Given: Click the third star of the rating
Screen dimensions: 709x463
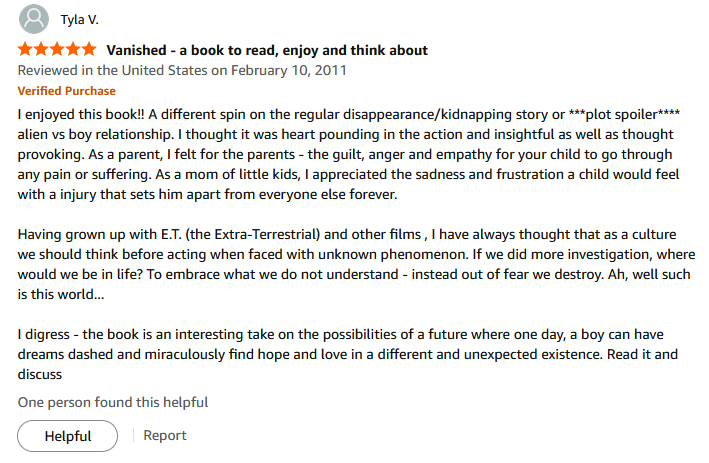Looking at the screenshot, I should pyautogui.click(x=58, y=49).
